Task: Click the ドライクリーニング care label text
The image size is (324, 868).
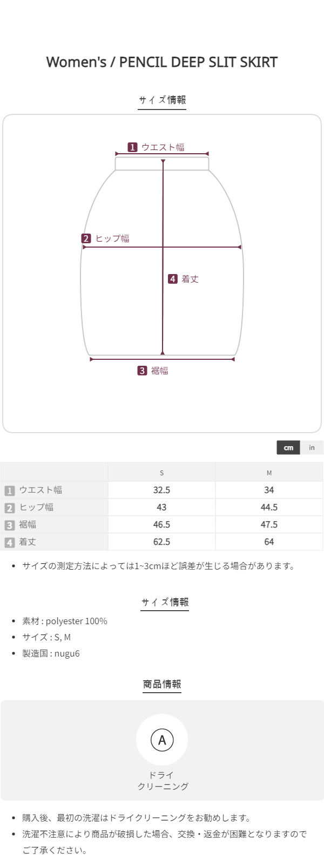Action: point(162,781)
